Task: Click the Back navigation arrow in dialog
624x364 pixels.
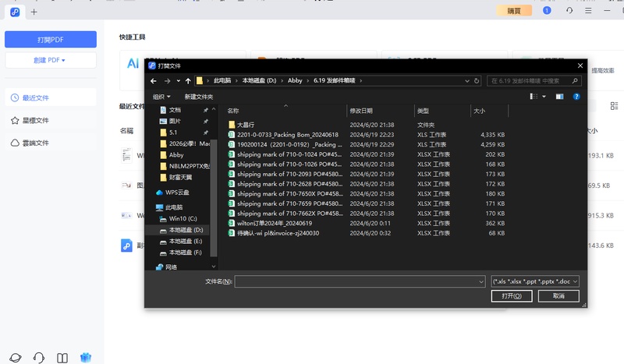Action: tap(154, 80)
